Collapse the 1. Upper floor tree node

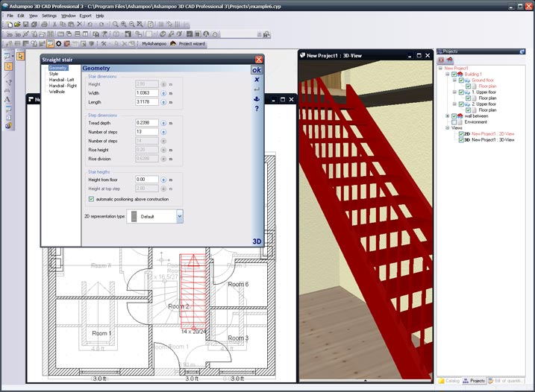click(454, 92)
